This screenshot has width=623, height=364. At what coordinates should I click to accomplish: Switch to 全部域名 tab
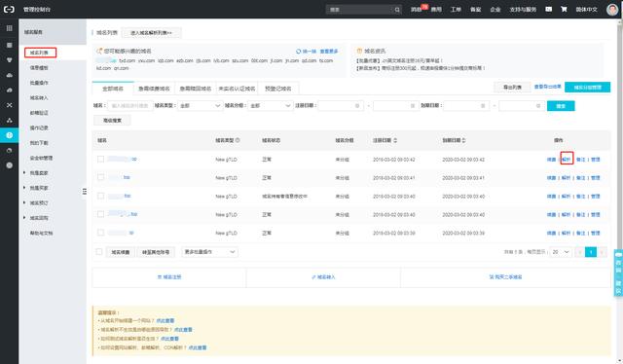(x=113, y=89)
